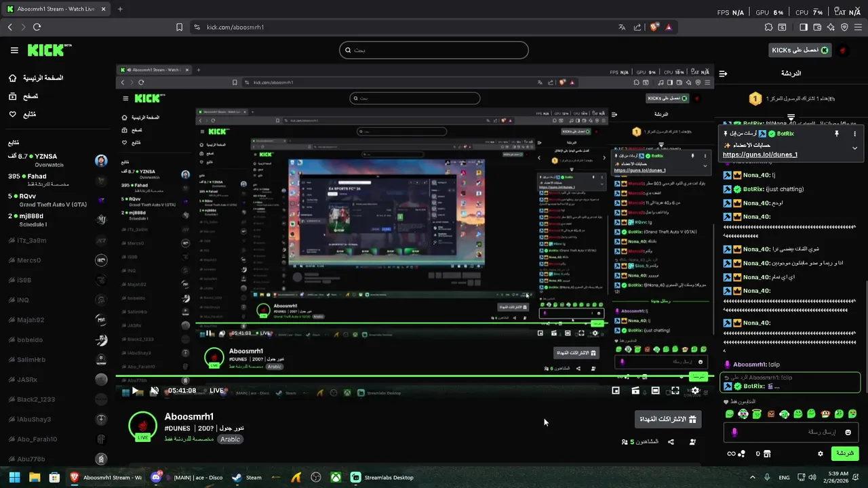Open the Aboosmrh1 channel name
Screen dimensions: 868x488
(189, 417)
